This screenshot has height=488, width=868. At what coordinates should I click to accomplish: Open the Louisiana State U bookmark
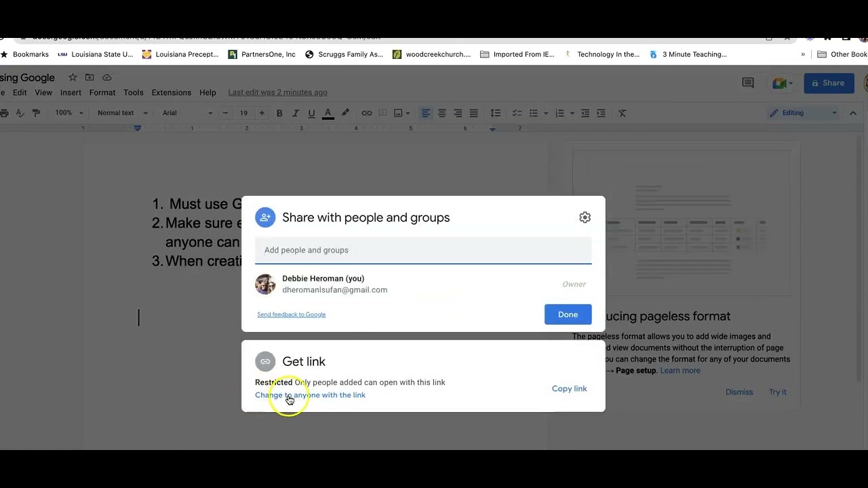coord(96,54)
